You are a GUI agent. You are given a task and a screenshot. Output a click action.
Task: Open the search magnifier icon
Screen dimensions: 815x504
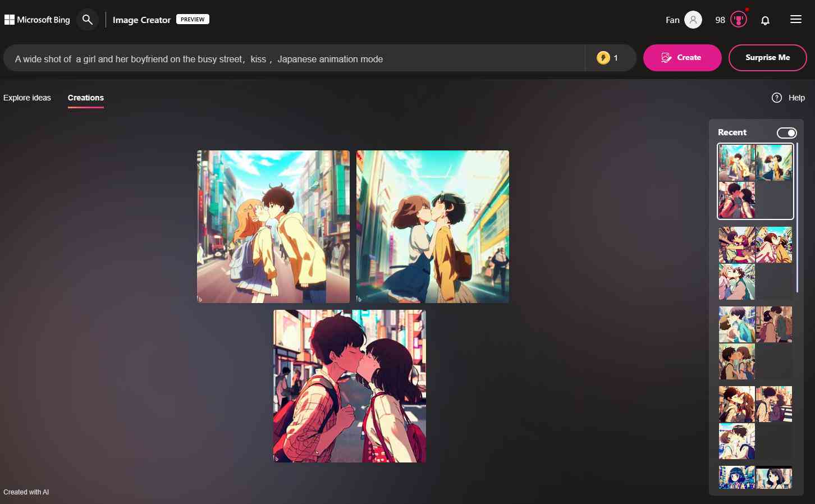tap(88, 20)
